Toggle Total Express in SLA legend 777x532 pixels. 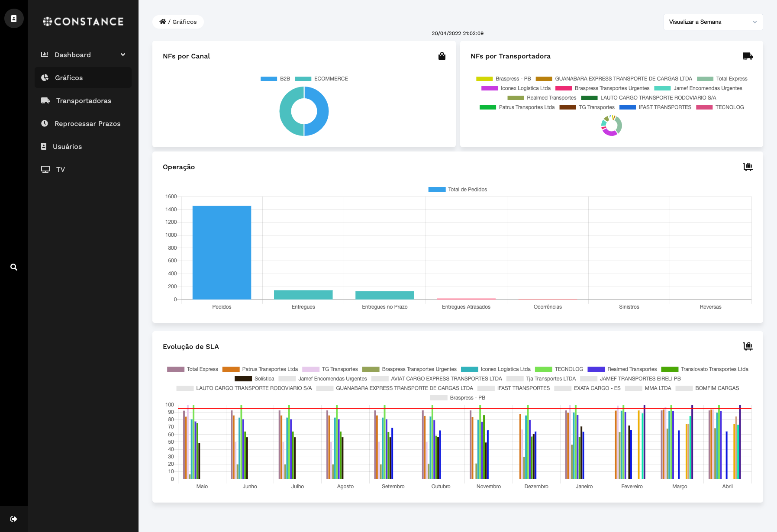coord(193,369)
